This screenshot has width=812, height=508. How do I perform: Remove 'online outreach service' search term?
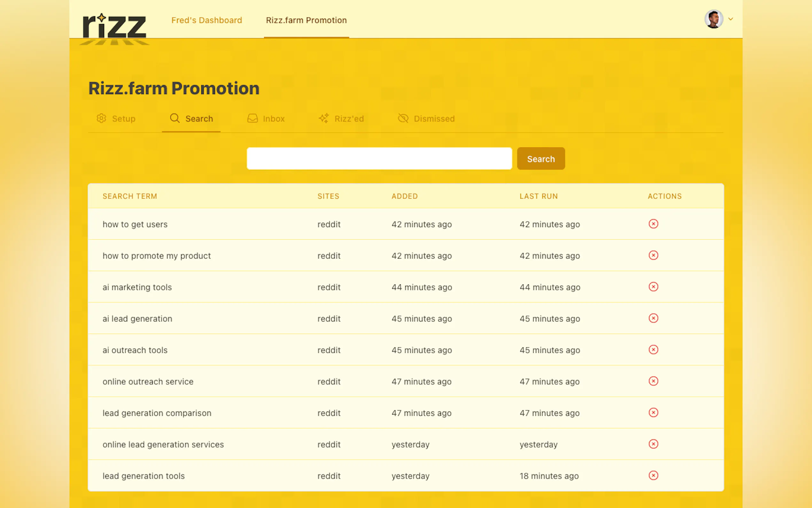pyautogui.click(x=653, y=381)
